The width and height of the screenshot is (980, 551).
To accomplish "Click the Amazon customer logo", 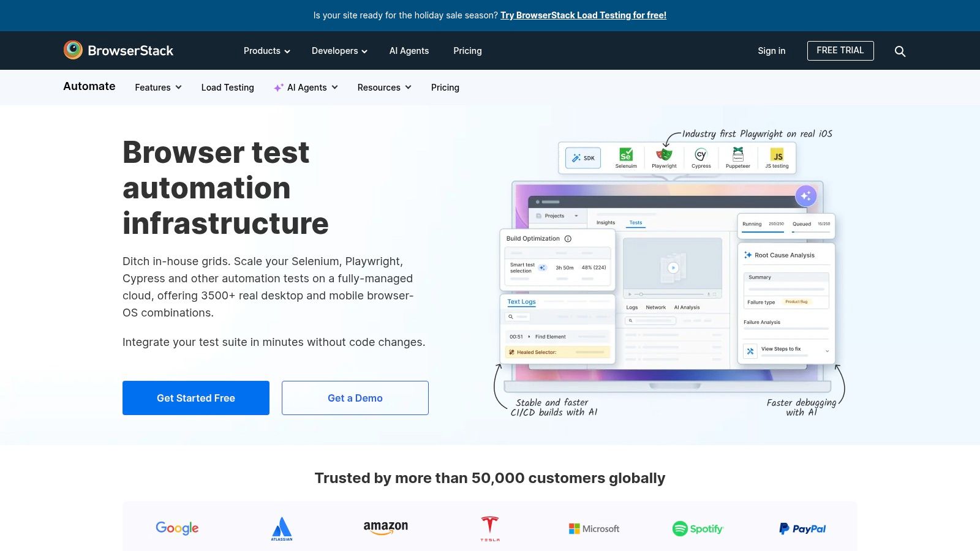I will click(386, 528).
